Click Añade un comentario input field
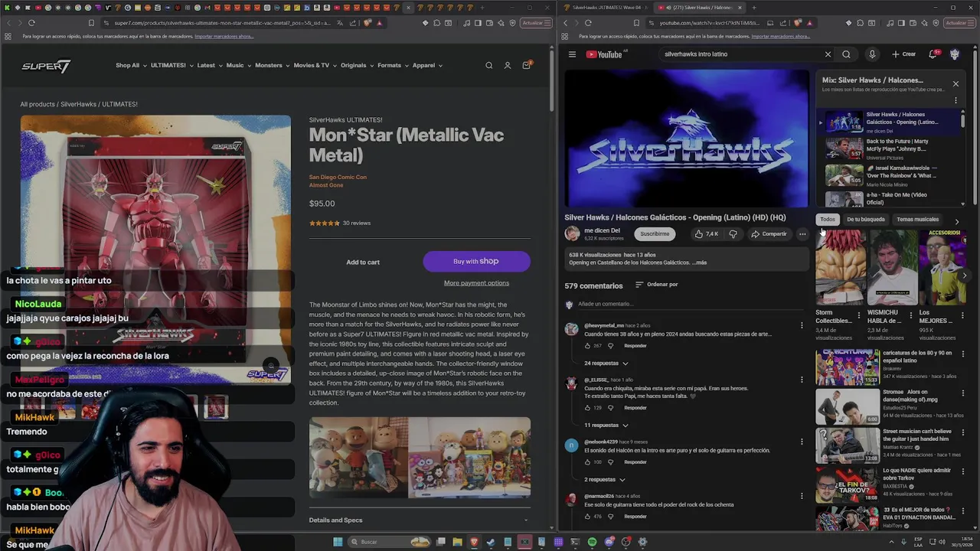This screenshot has height=551, width=980. coord(689,305)
